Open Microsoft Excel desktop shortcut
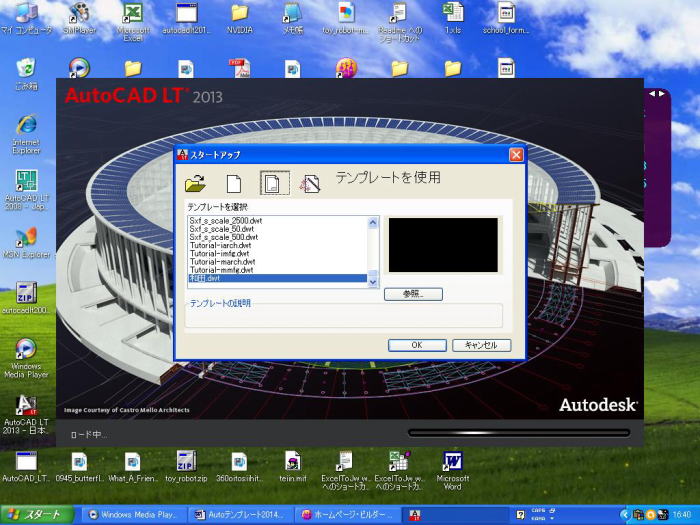Viewport: 700px width, 525px height. 133,21
